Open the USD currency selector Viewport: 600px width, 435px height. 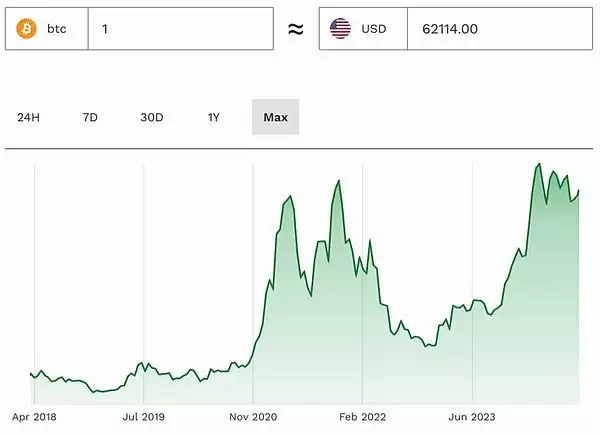point(363,29)
